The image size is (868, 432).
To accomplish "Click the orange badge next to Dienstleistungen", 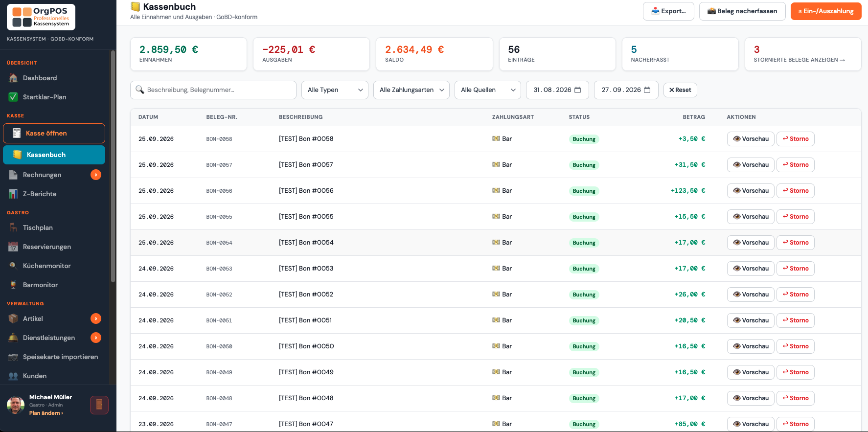I will 96,338.
